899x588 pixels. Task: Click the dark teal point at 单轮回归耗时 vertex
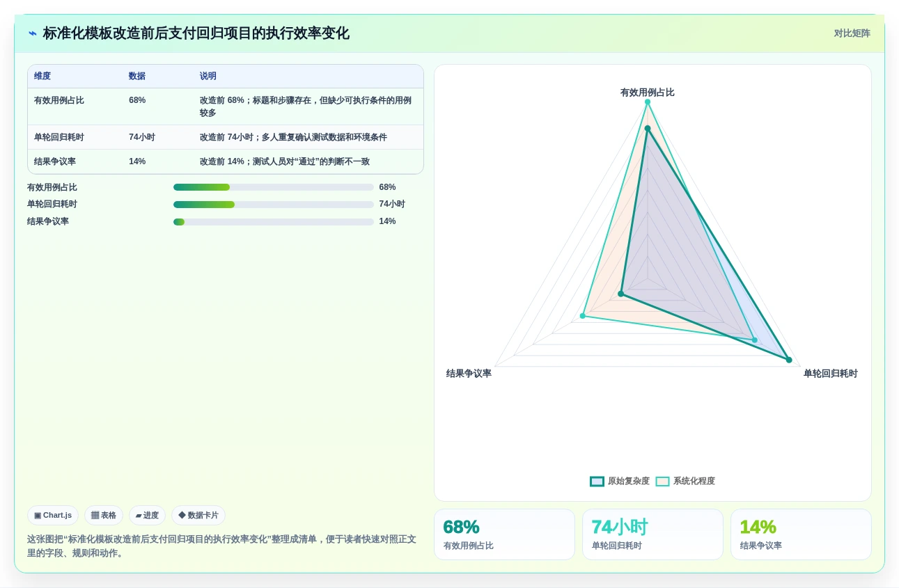(x=789, y=360)
